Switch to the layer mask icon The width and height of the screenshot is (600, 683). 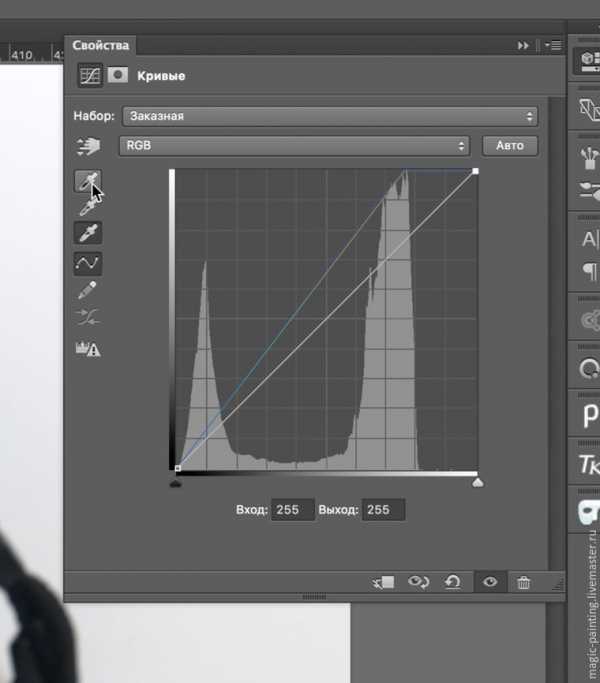pos(118,75)
